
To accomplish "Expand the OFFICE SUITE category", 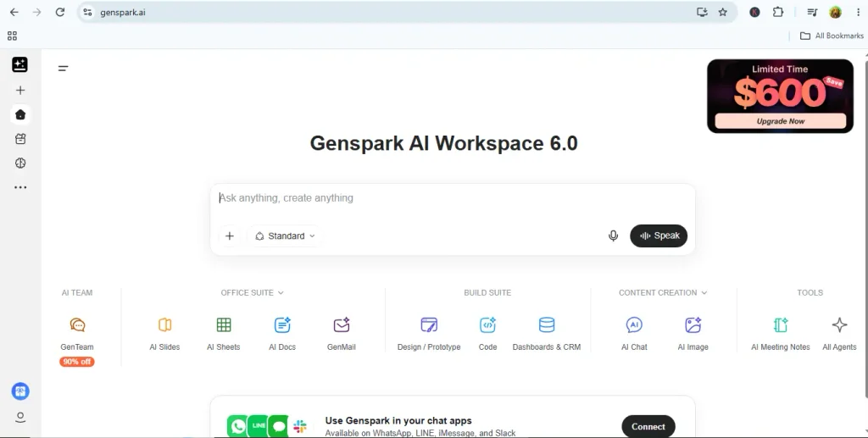I will coord(252,292).
